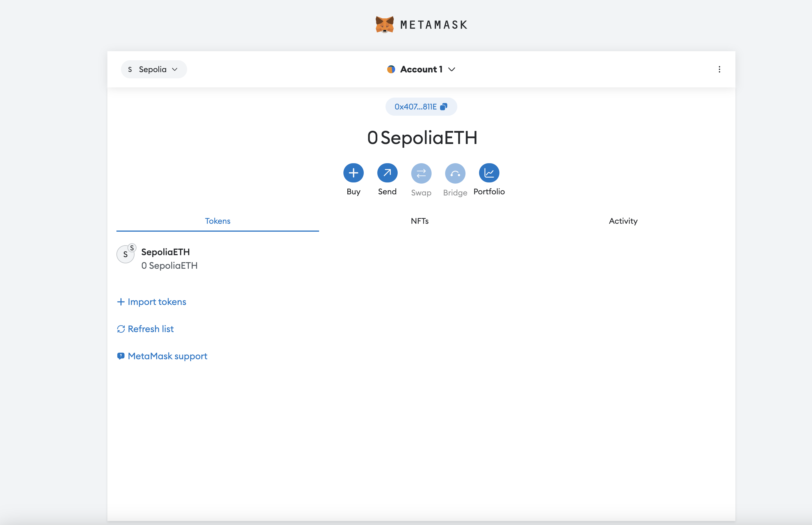Click the refresh arrows icon
812x525 pixels.
click(121, 329)
